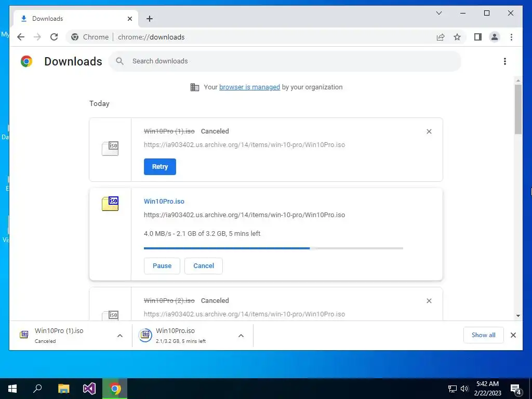Click the Chrome site info chip
Viewport: 532px width, 399px height.
[90, 37]
